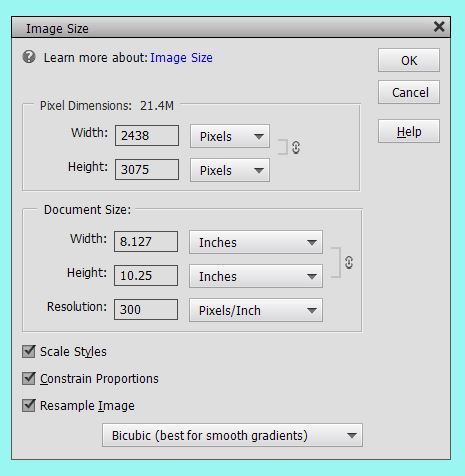Open the Image Size learn more link

click(x=181, y=58)
